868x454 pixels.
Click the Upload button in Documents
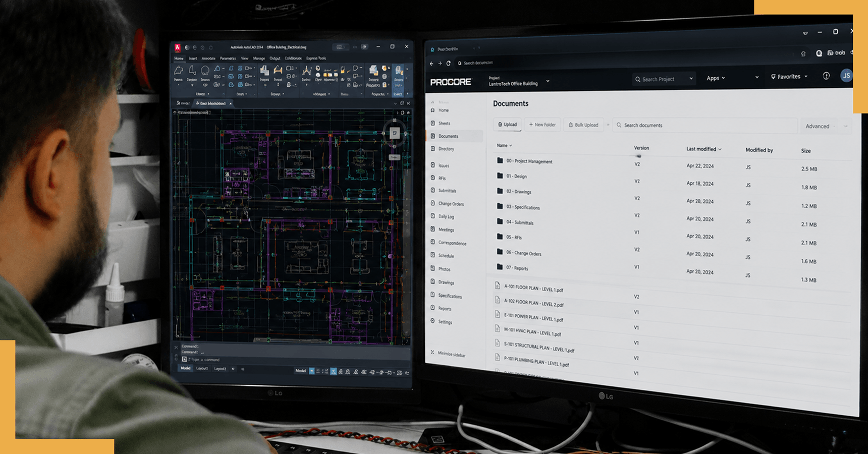(x=508, y=124)
